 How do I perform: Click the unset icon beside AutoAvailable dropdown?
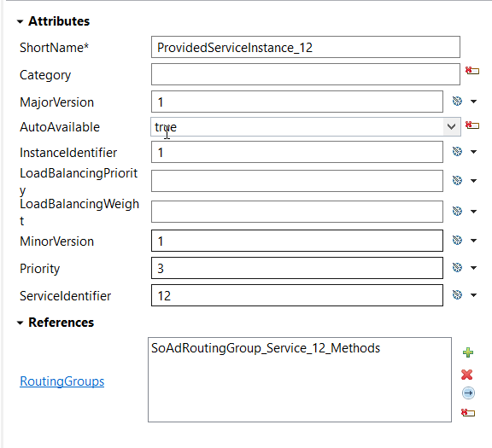pos(472,125)
